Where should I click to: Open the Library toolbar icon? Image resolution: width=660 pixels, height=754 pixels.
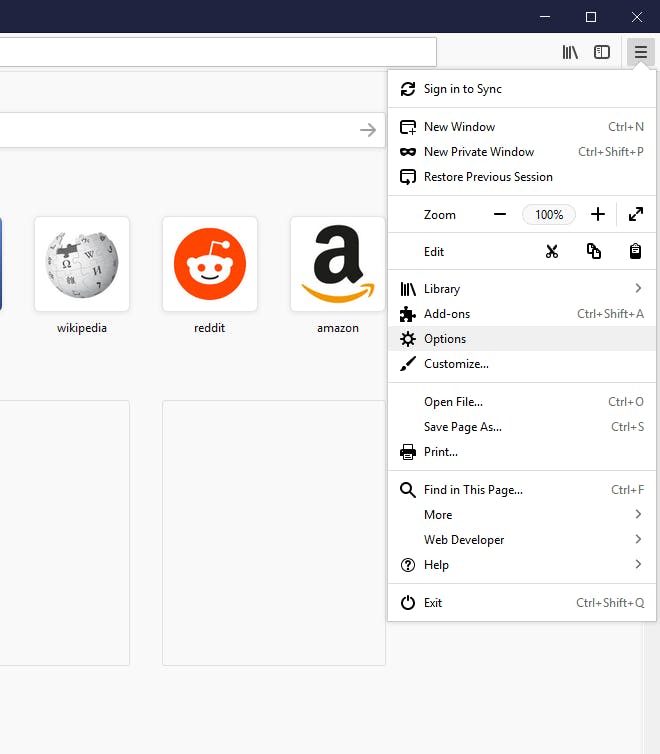click(x=570, y=52)
